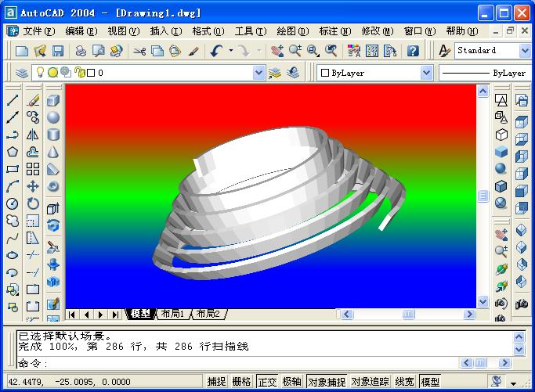Expand the Standard text style dropdown

coord(525,51)
